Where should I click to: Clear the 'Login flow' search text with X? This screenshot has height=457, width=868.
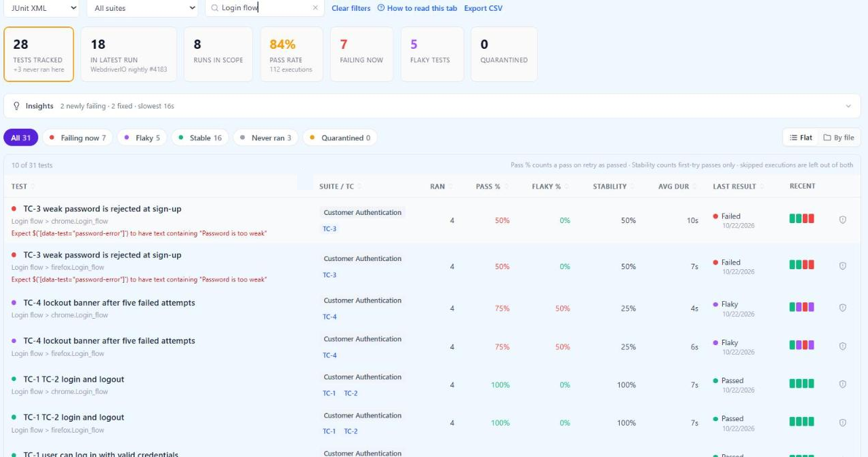tap(315, 8)
